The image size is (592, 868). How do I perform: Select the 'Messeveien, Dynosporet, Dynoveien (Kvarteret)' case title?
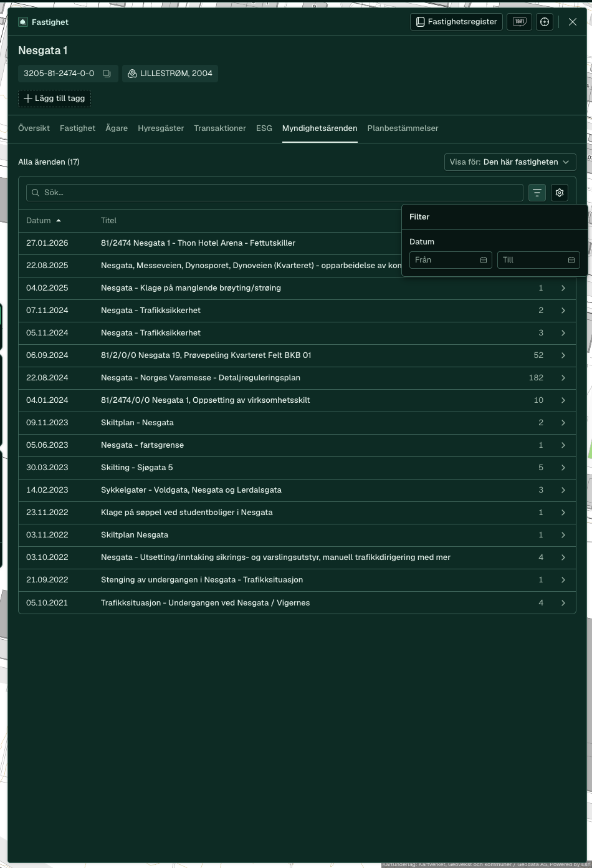click(x=251, y=266)
